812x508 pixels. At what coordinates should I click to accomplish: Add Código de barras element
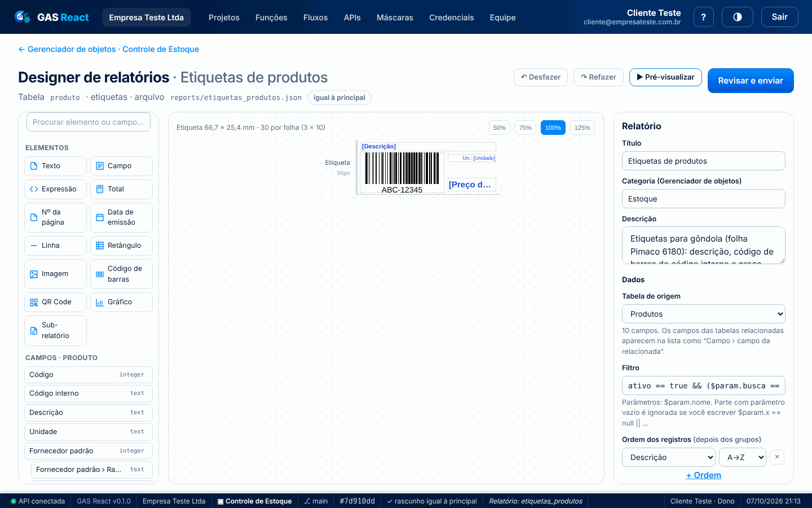click(x=121, y=274)
